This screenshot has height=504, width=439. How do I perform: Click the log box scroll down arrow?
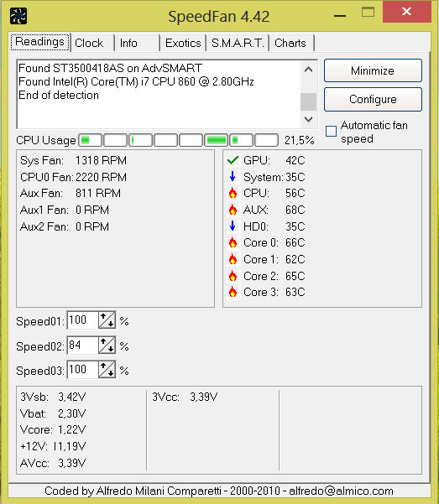[x=308, y=120]
